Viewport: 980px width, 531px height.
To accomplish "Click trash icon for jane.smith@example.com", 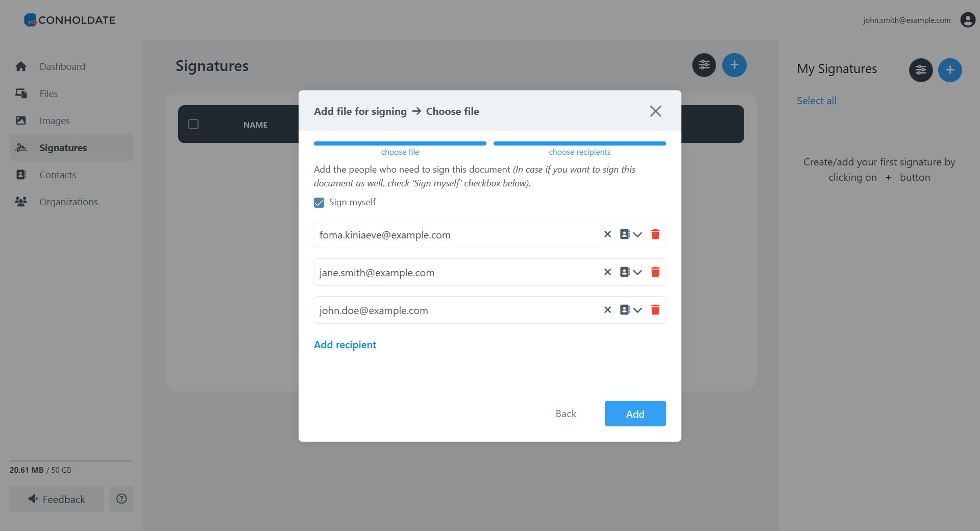I will click(655, 272).
